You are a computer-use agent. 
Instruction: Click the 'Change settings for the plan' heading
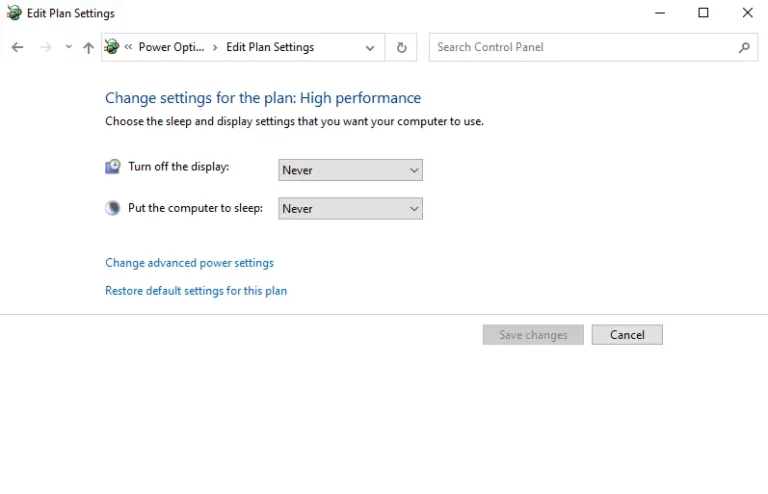coord(263,98)
